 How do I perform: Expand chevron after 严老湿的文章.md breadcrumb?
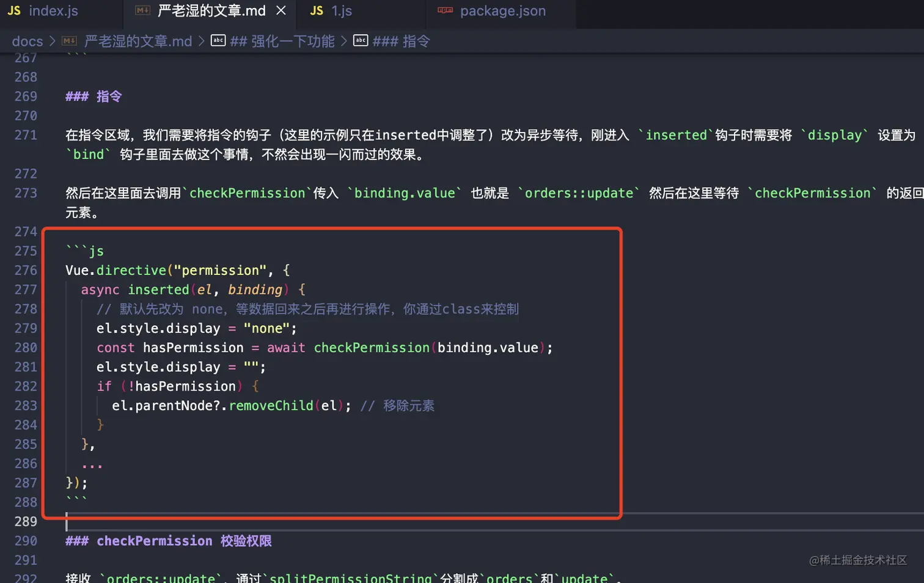201,41
